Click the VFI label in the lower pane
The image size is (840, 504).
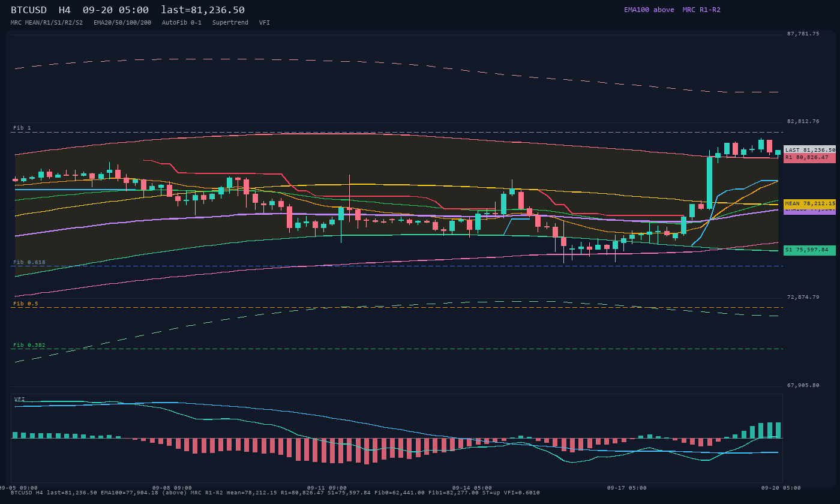pos(20,399)
